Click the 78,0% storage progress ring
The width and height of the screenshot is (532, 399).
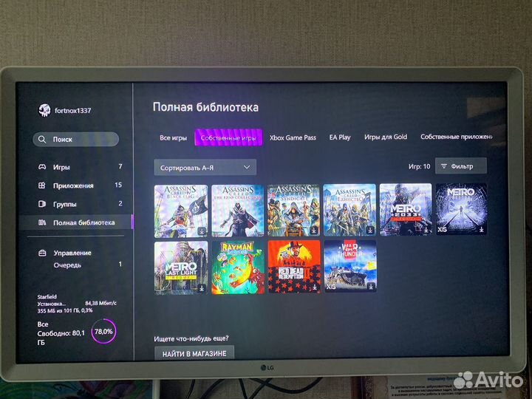[x=103, y=332]
